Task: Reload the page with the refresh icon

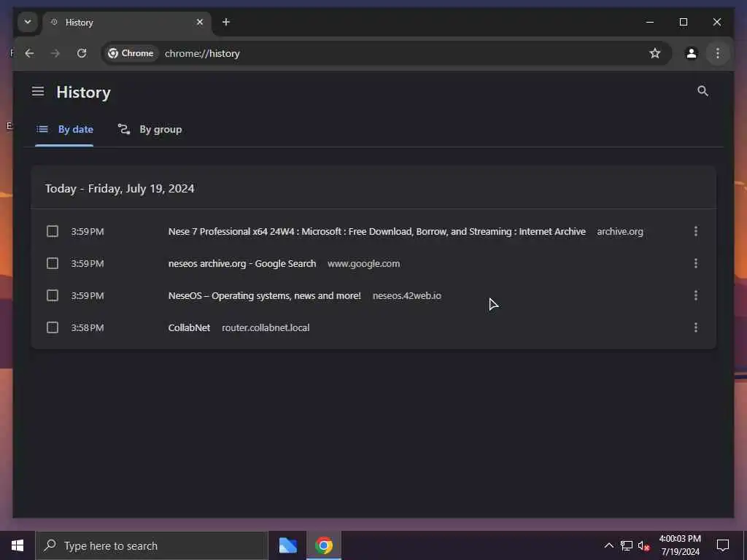Action: tap(82, 53)
